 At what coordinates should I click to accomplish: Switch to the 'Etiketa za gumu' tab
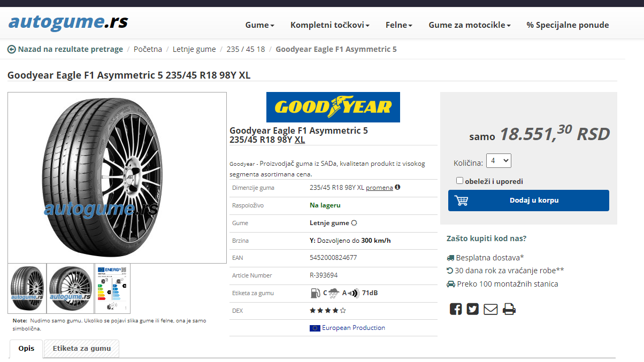coord(82,349)
